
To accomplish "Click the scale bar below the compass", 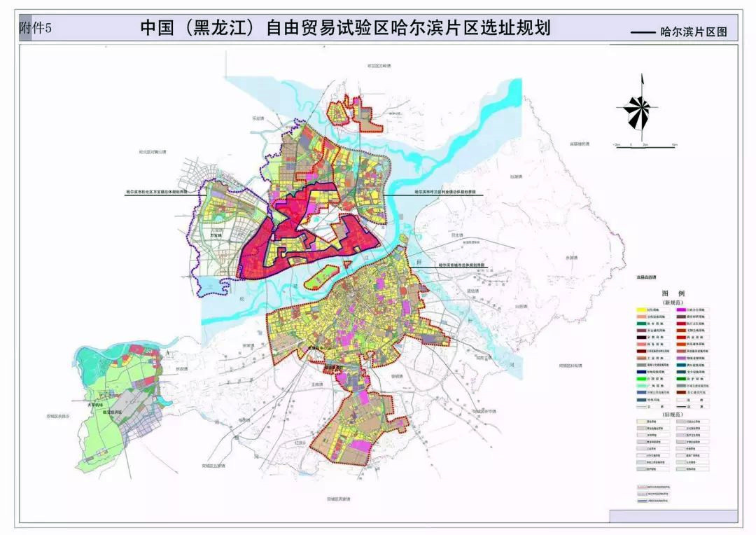I will coord(644,144).
